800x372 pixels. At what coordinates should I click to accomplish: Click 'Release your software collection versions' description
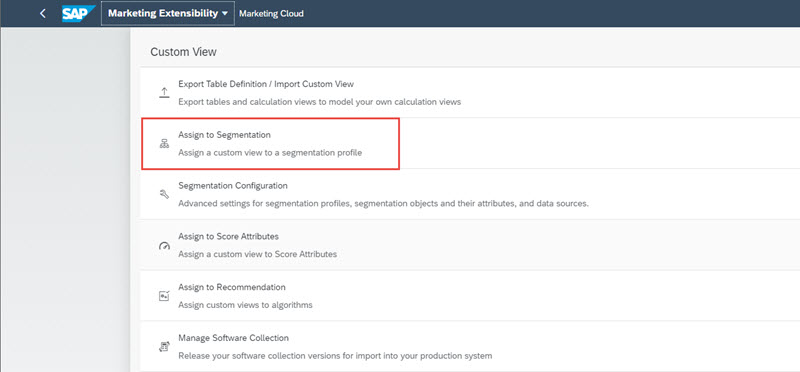click(335, 356)
